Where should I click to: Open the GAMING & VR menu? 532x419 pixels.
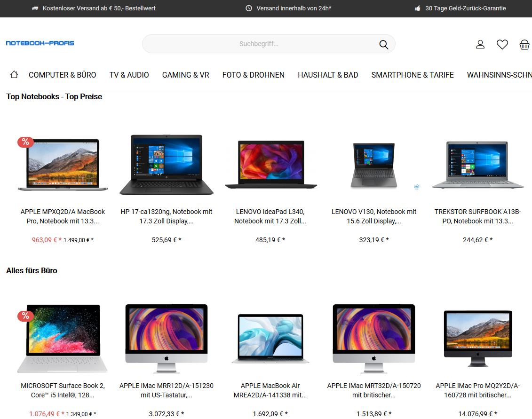coord(186,75)
